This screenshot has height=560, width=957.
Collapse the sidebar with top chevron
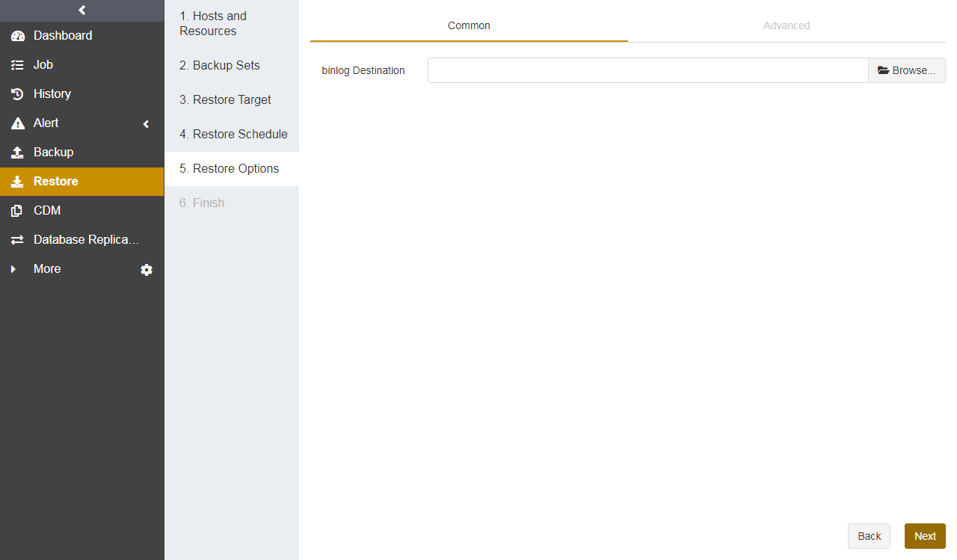point(82,10)
